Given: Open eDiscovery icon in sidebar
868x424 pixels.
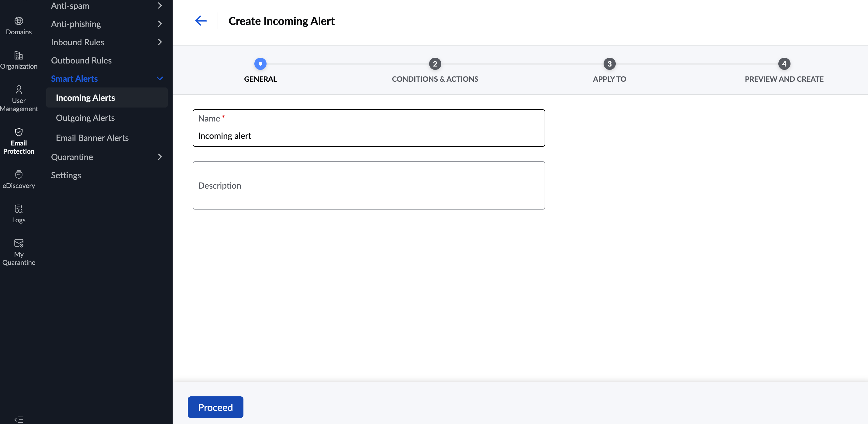Looking at the screenshot, I should tap(19, 174).
